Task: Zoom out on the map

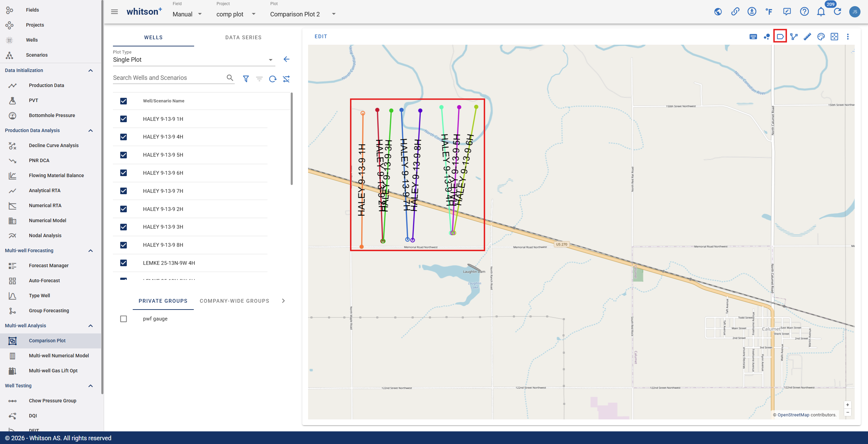Action: point(848,412)
